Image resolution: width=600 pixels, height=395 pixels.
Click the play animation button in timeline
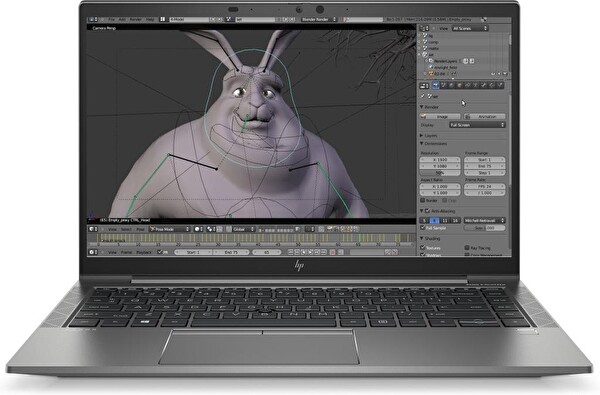(x=310, y=252)
